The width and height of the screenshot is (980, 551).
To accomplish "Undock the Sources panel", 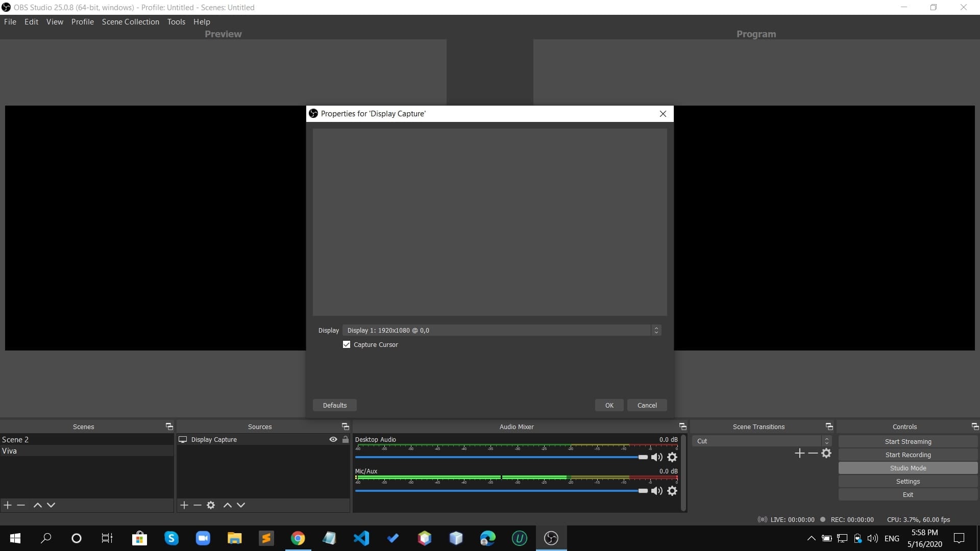I will [346, 427].
